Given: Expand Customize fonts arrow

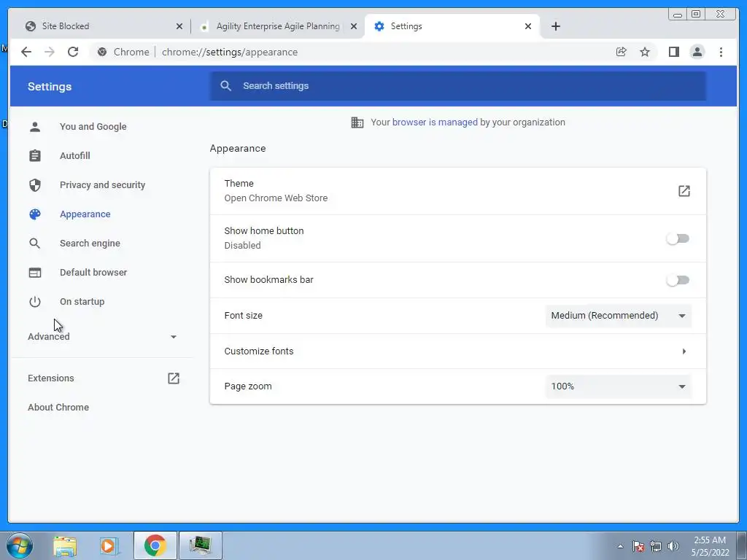Looking at the screenshot, I should 684,351.
